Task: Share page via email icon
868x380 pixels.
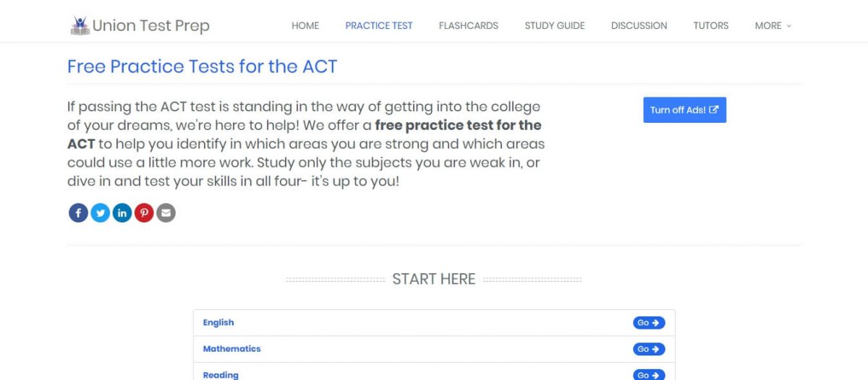Action: click(166, 212)
